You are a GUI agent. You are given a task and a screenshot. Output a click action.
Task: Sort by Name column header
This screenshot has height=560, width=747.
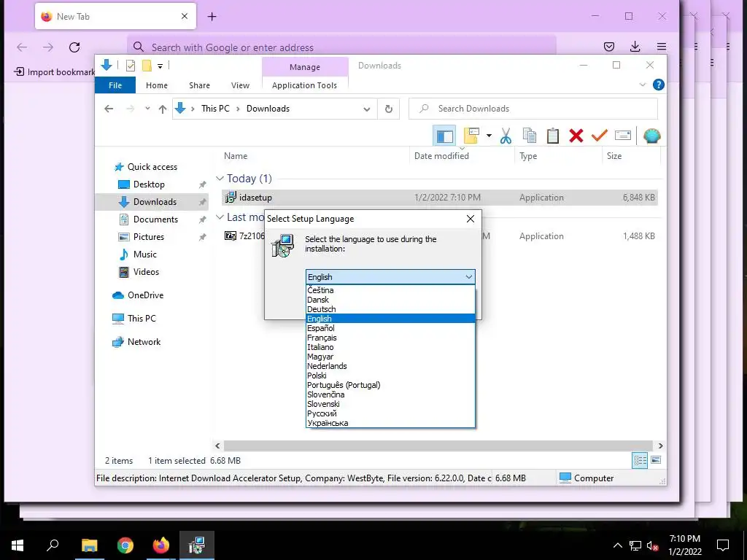(x=236, y=156)
